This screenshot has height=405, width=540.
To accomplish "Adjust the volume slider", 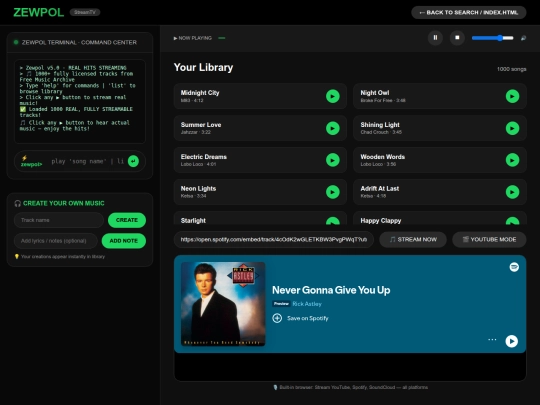I will [492, 38].
